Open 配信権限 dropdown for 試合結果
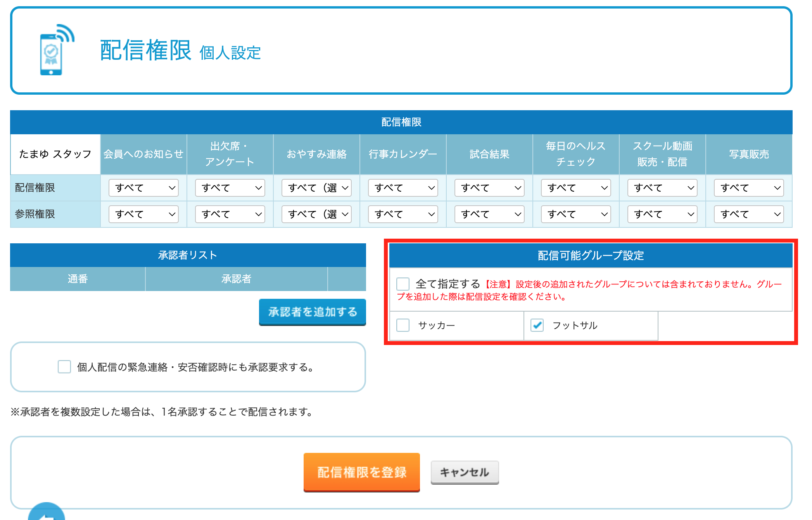Viewport: 812px width, 520px height. pyautogui.click(x=489, y=188)
